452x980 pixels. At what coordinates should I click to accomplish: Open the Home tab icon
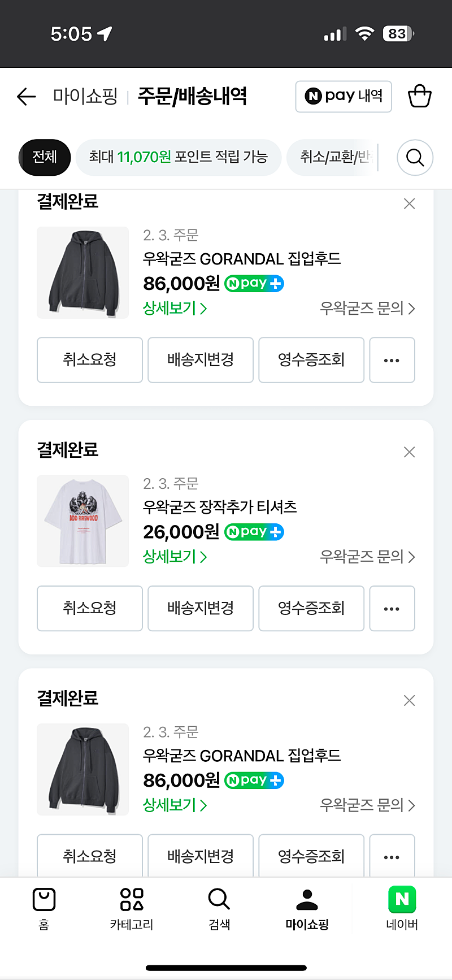[44, 907]
